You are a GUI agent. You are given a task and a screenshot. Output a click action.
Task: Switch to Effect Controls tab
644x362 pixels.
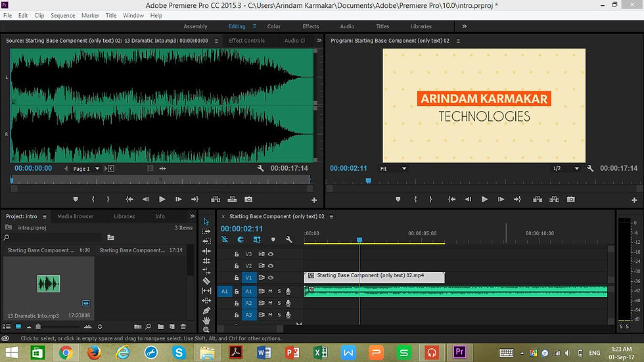coord(247,41)
